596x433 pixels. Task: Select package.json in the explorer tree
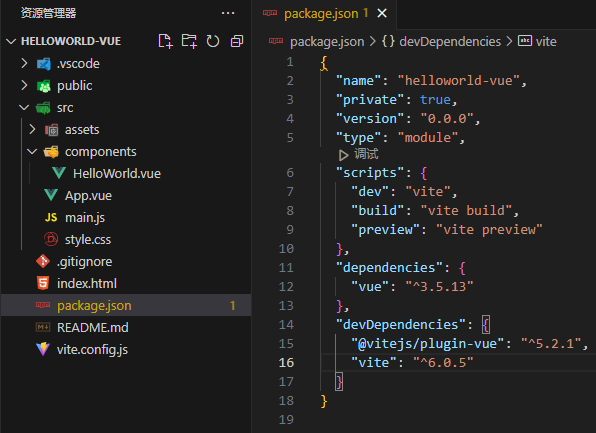click(x=126, y=305)
